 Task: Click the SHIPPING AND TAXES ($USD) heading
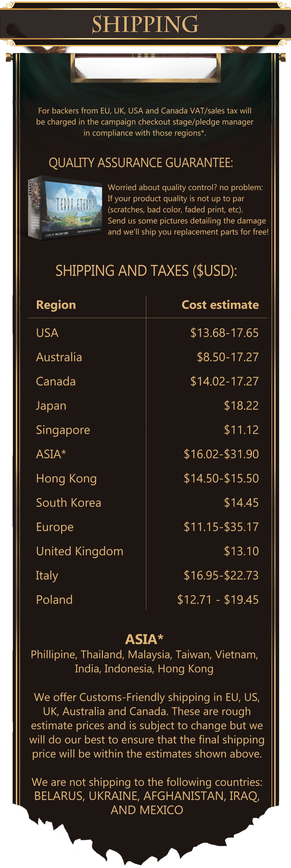[x=146, y=270]
